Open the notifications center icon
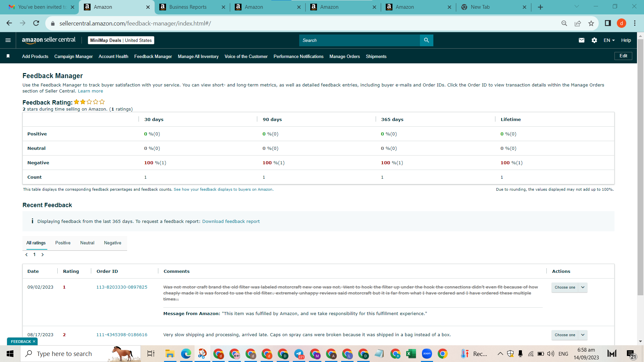The height and width of the screenshot is (362, 644). pyautogui.click(x=631, y=354)
